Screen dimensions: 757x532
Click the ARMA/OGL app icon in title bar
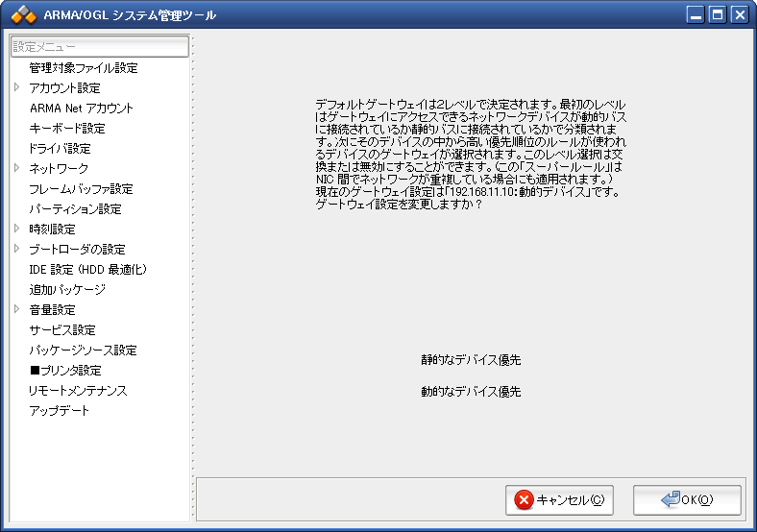click(23, 15)
